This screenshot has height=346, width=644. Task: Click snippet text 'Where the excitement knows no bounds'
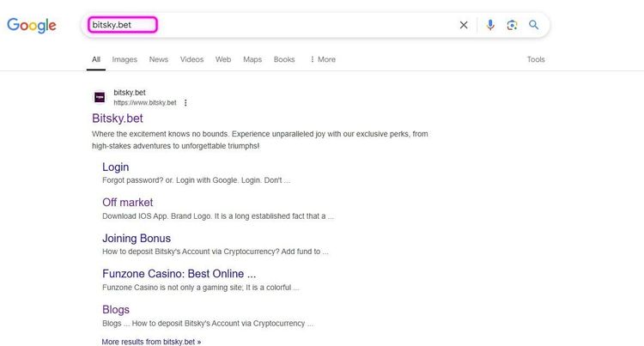[x=160, y=134]
